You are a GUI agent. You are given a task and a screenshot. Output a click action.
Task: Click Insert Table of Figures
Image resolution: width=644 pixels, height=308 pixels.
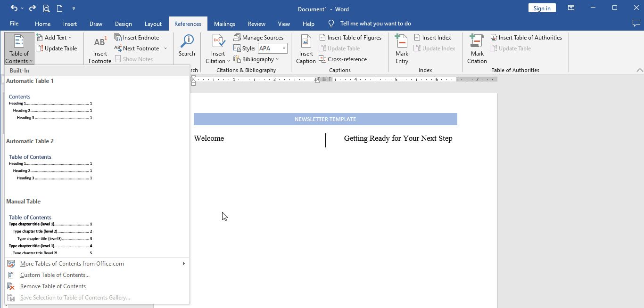tap(350, 38)
